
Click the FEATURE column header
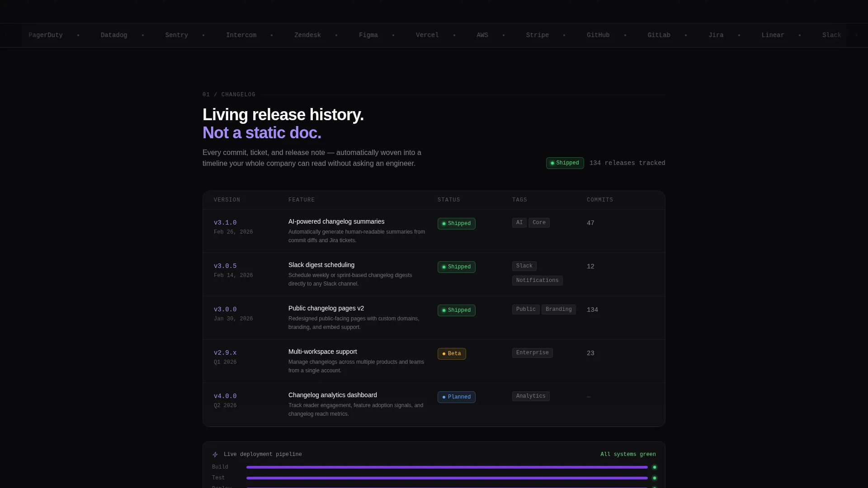coord(302,200)
